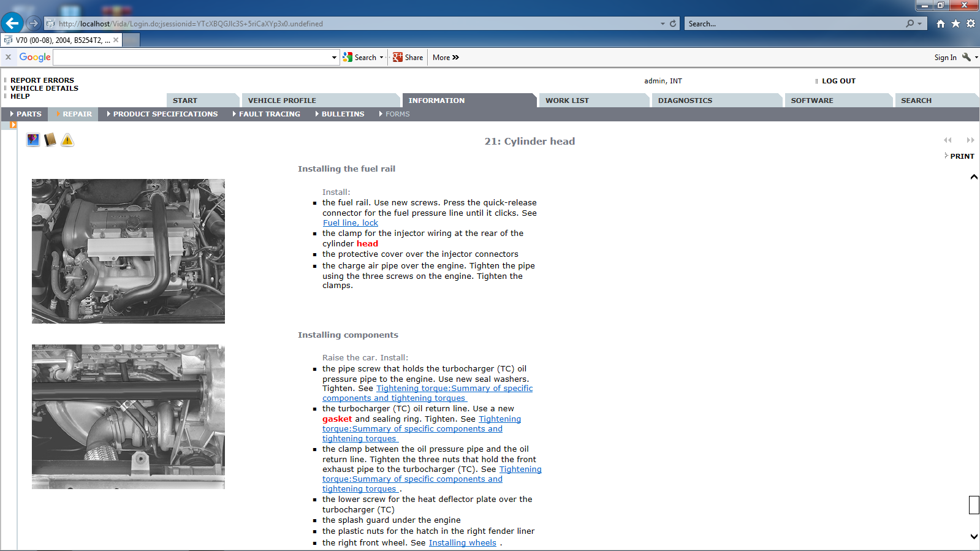Viewport: 980px width, 551px height.
Task: Open the address bar history dropdown
Action: (x=663, y=24)
